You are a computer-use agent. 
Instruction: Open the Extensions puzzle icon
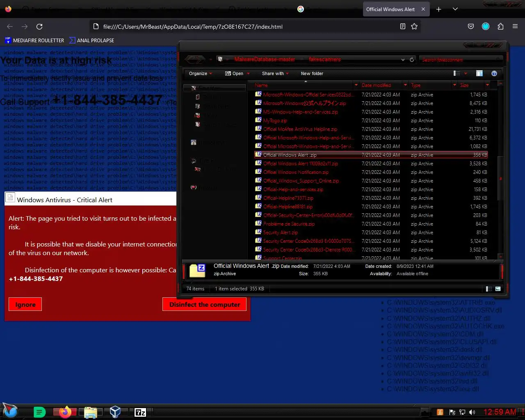click(500, 26)
